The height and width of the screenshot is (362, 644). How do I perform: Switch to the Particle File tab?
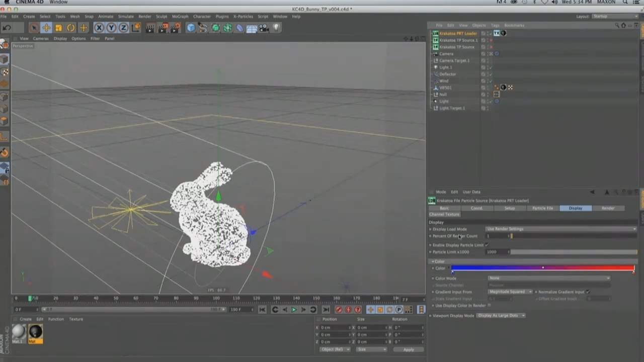(542, 208)
